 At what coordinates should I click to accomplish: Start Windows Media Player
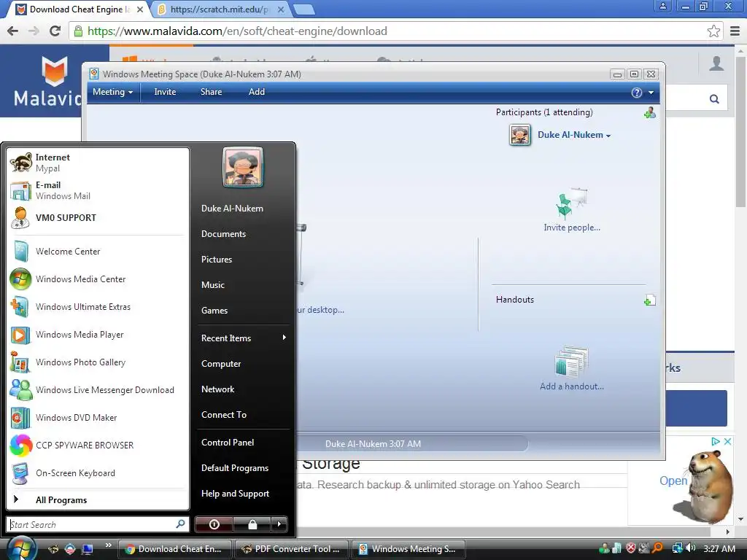[x=97, y=334]
